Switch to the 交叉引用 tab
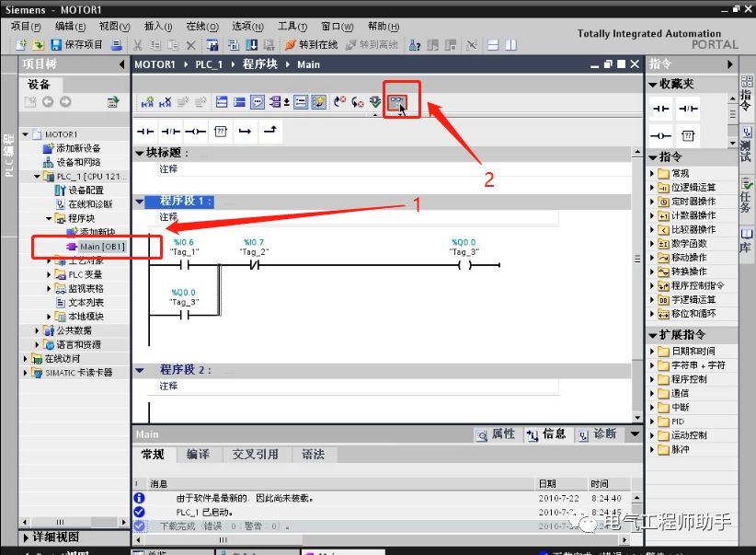The height and width of the screenshot is (555, 756). pos(255,454)
